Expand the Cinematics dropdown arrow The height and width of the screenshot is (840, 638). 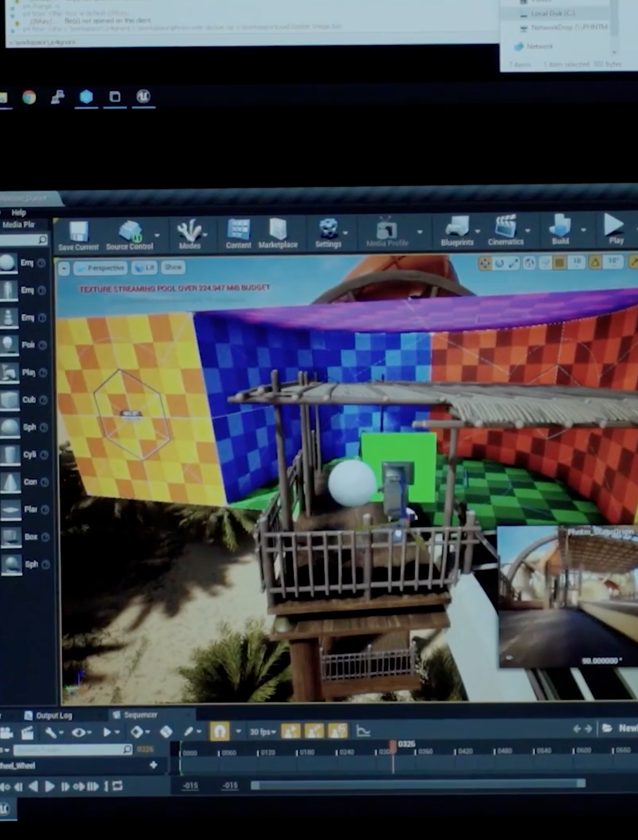pos(528,230)
